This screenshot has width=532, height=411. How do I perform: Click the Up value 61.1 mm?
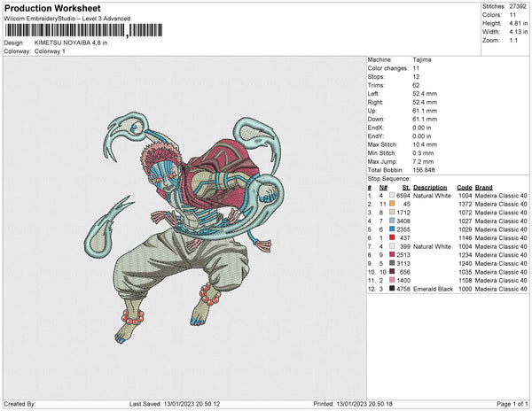pyautogui.click(x=425, y=111)
